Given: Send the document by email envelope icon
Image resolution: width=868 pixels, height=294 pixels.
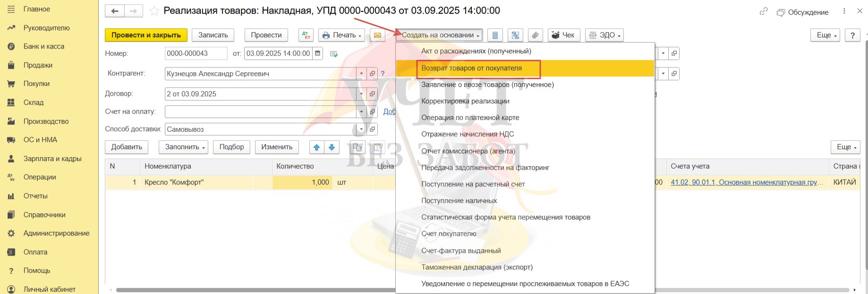Looking at the screenshot, I should (x=377, y=35).
